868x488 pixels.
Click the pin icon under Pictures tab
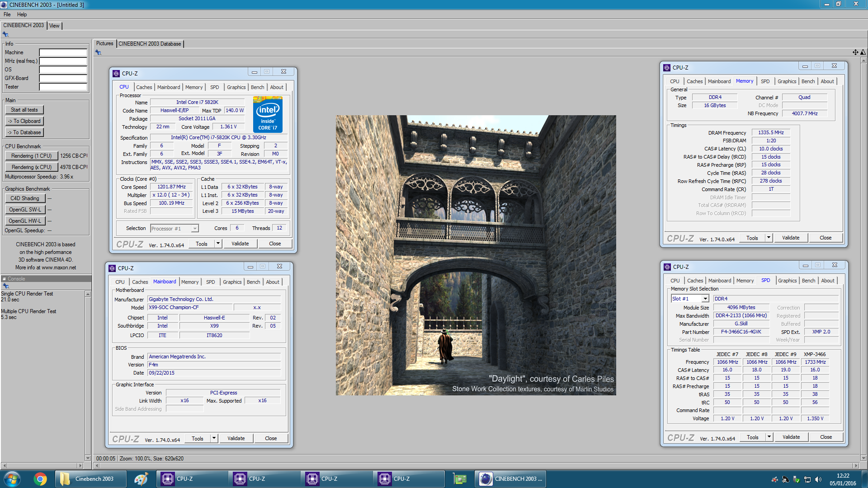[98, 52]
